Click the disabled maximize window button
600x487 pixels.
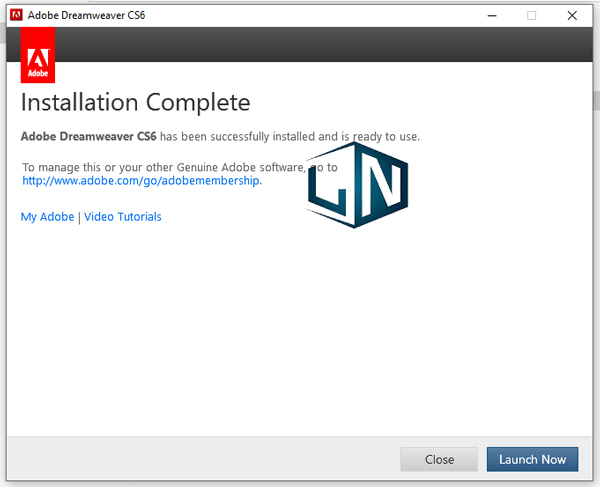532,16
